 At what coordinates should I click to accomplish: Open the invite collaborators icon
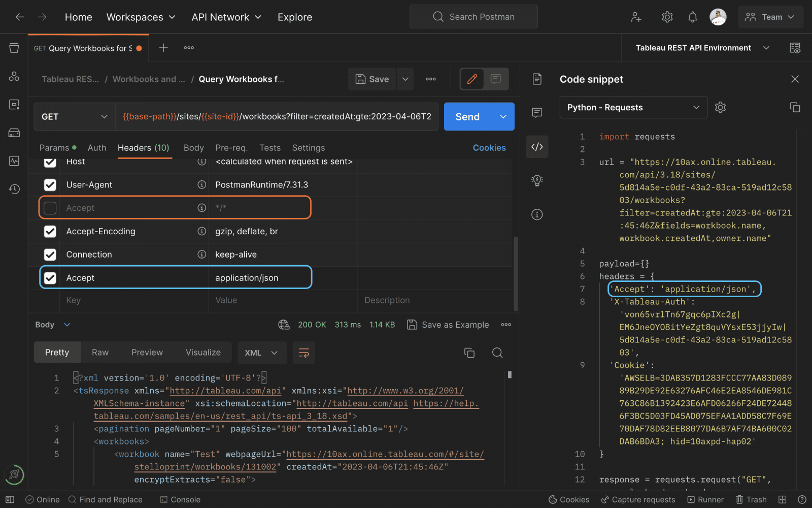[x=636, y=17]
